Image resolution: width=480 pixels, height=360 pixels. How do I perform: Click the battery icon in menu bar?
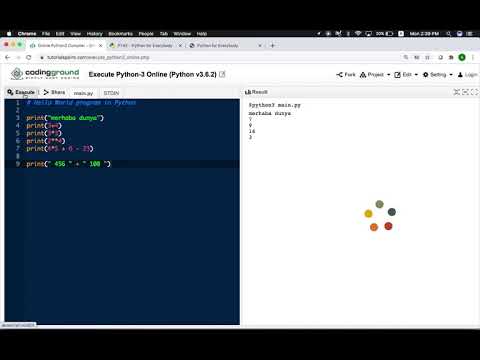click(x=389, y=34)
